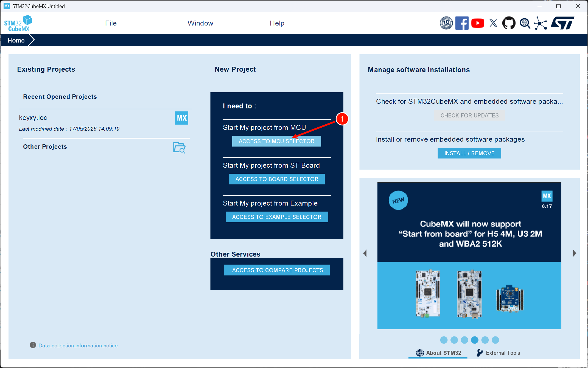Open the Window menu
This screenshot has width=588, height=368.
pyautogui.click(x=200, y=23)
